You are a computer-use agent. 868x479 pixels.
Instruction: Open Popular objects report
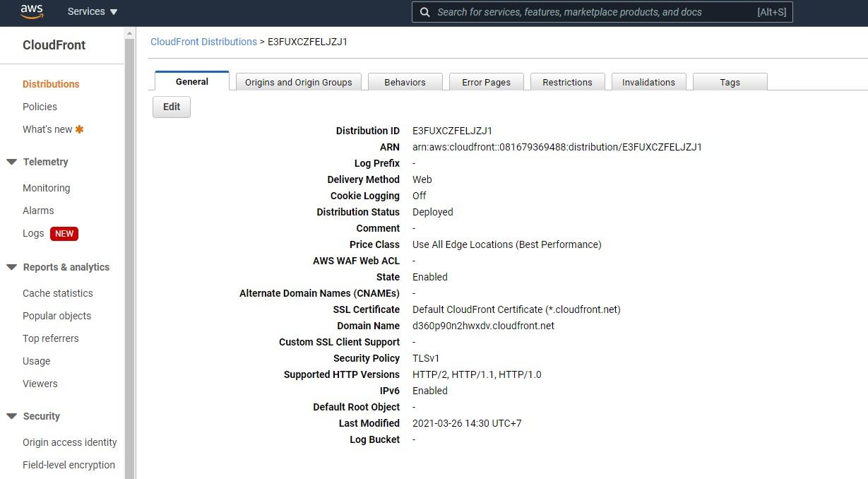click(57, 316)
